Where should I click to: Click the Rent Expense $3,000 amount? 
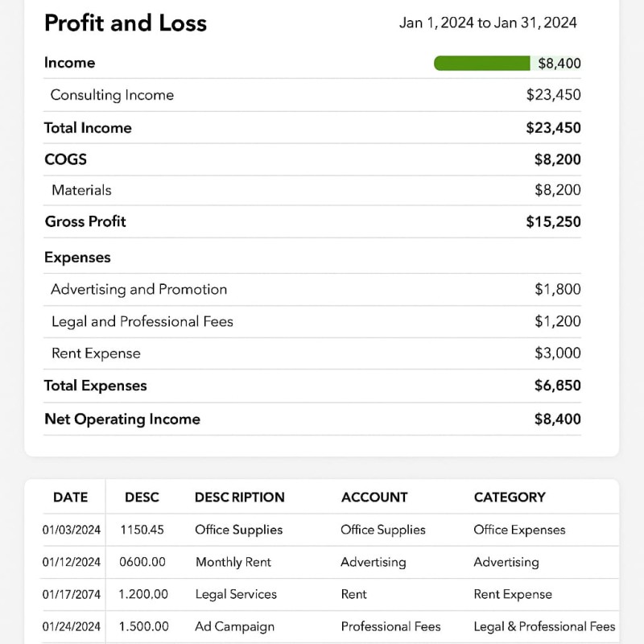point(557,353)
